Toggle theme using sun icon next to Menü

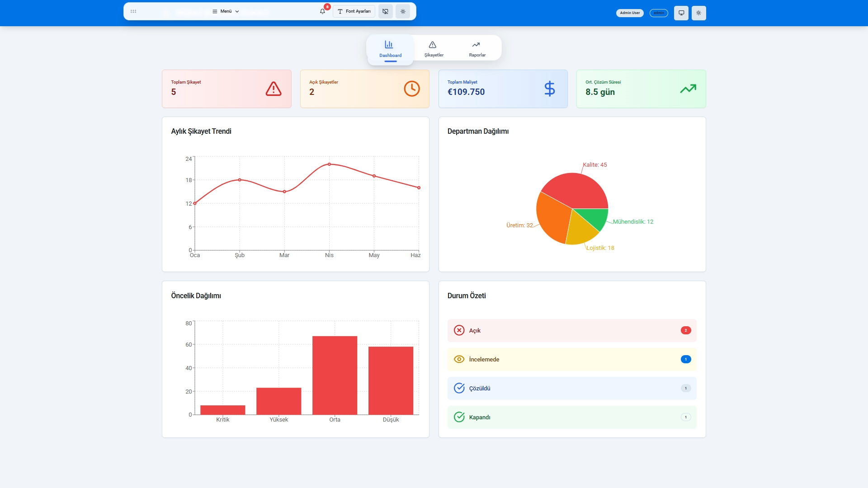[403, 11]
